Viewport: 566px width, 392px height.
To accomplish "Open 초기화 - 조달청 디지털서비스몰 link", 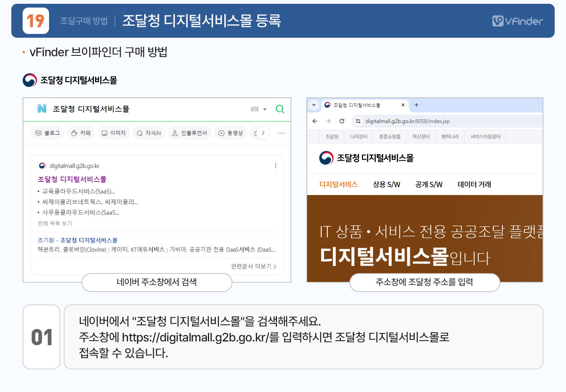I will [x=77, y=240].
